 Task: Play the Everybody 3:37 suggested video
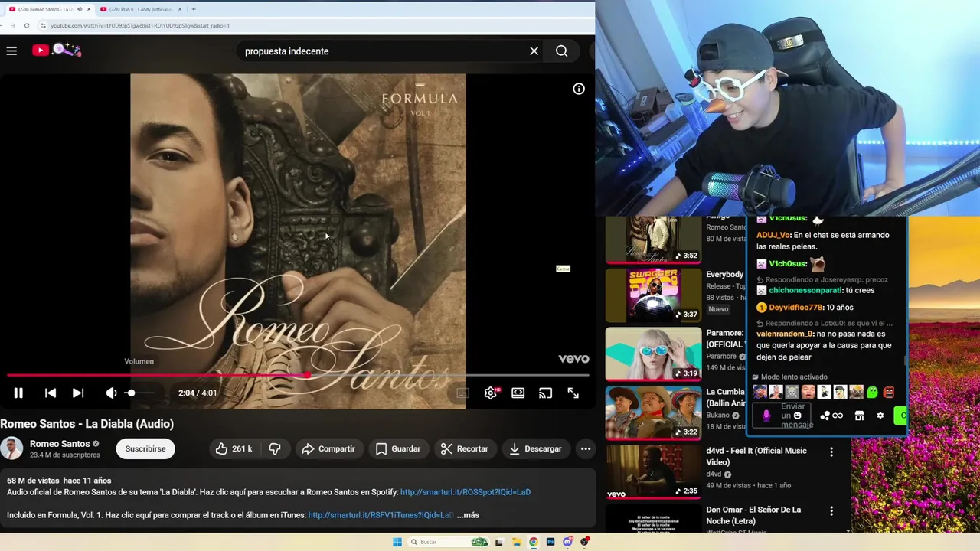(653, 295)
